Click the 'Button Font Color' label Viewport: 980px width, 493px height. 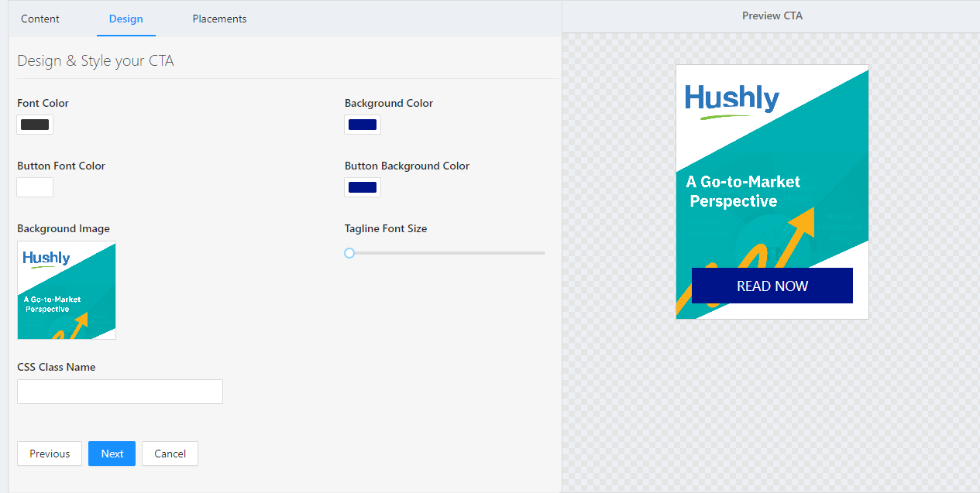tap(61, 166)
